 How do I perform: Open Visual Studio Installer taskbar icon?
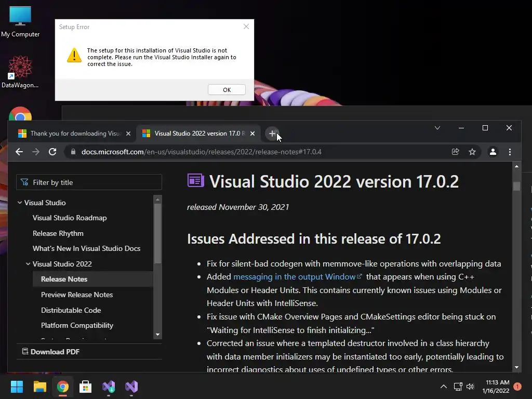click(x=109, y=387)
